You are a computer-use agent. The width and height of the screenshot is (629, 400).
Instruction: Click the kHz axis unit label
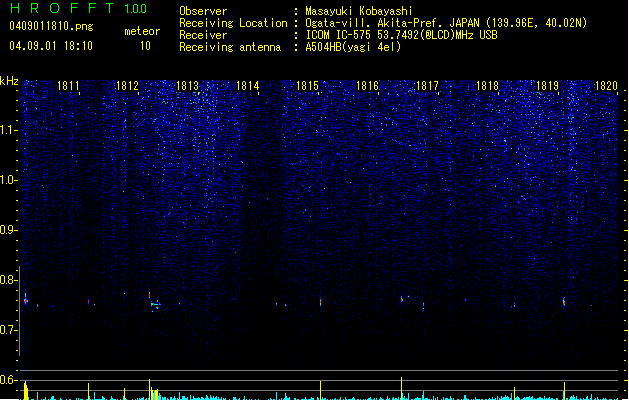click(x=9, y=81)
